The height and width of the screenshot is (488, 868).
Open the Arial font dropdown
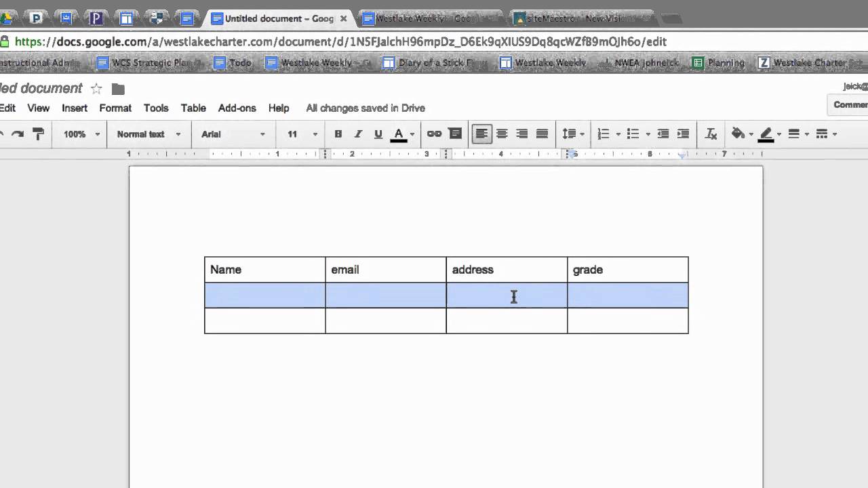coord(233,134)
